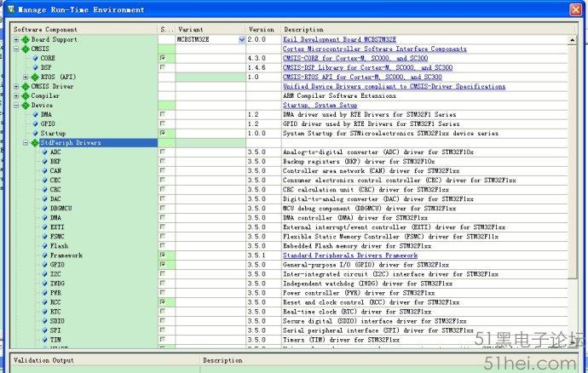
Task: Open Standard Peripherals Drivers Framework link
Action: pos(350,255)
